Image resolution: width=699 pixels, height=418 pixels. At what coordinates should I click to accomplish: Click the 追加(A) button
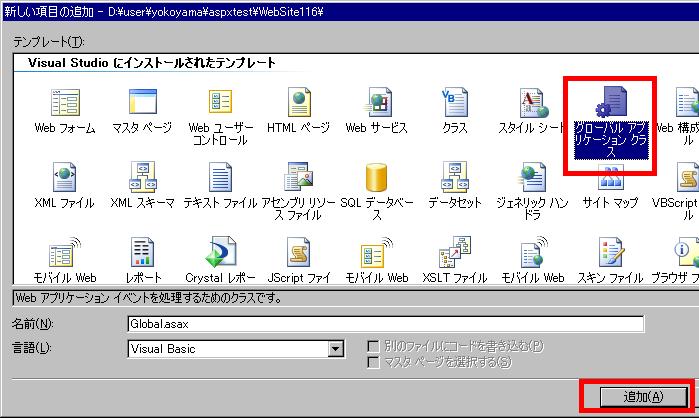[x=643, y=396]
